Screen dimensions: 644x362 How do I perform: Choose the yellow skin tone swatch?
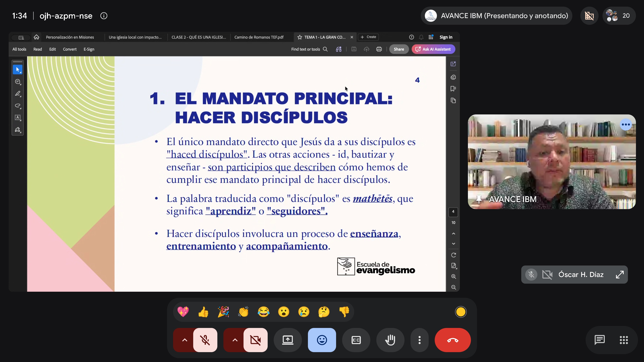[x=460, y=312]
